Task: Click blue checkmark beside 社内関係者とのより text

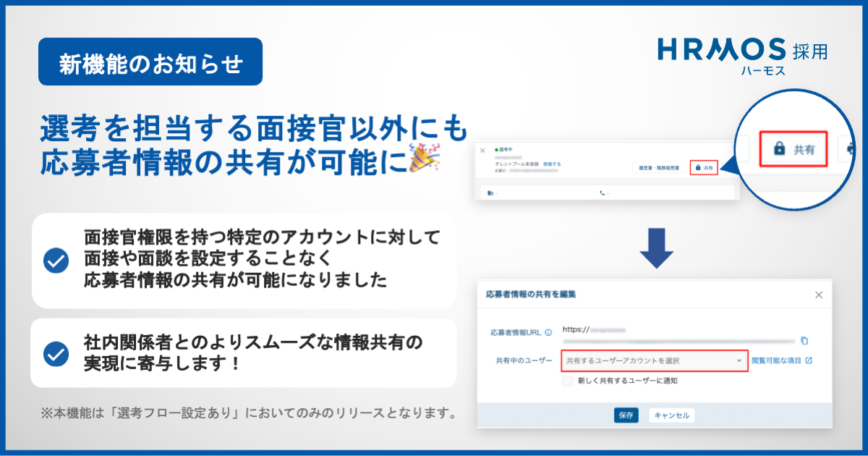Action: (56, 353)
